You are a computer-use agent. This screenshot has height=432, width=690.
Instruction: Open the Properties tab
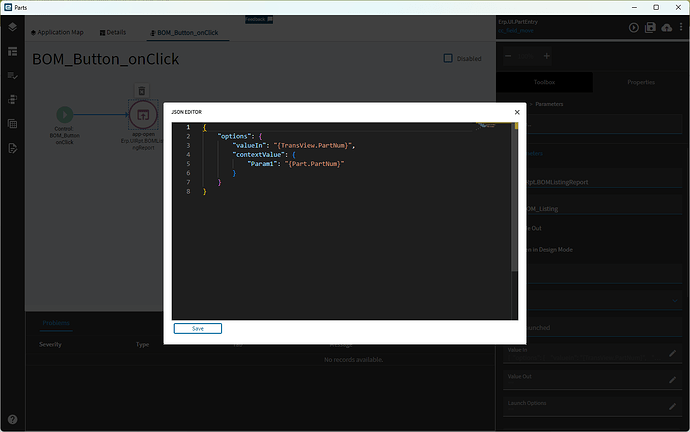(641, 82)
